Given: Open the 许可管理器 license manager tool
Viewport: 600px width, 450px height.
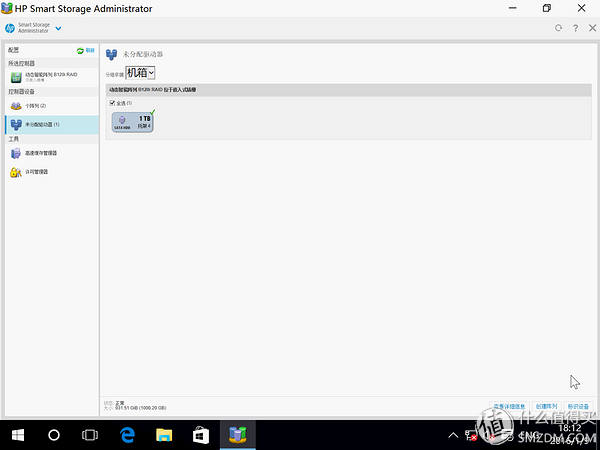Looking at the screenshot, I should click(x=52, y=172).
